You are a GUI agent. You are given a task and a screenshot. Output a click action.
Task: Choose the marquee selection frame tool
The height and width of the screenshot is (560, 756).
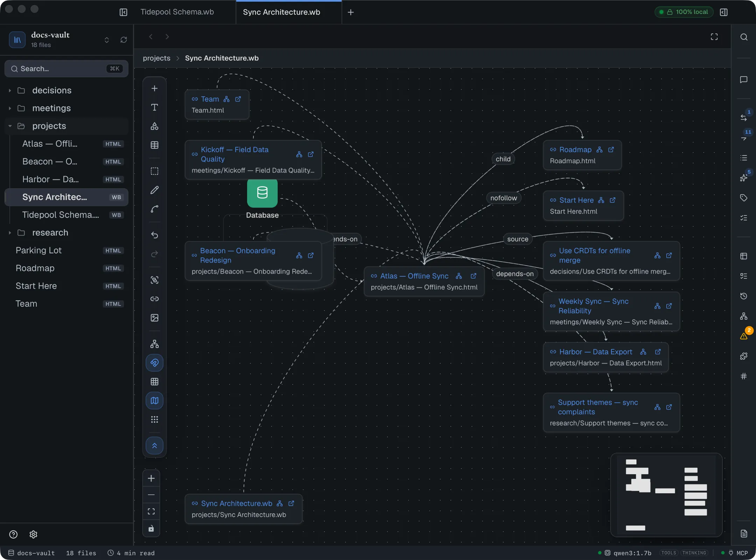click(154, 171)
